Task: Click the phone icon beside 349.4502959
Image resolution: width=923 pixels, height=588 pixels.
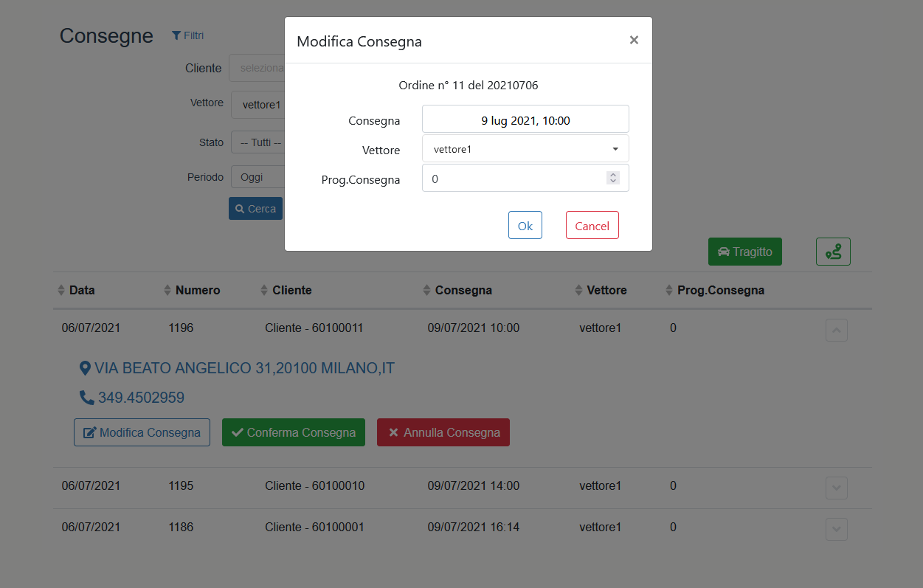Action: 86,398
